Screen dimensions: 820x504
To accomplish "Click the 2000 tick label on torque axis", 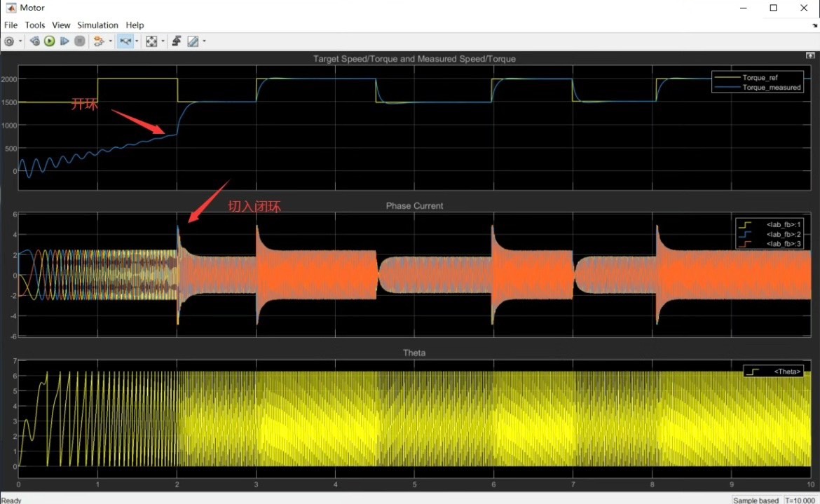I will pos(9,79).
